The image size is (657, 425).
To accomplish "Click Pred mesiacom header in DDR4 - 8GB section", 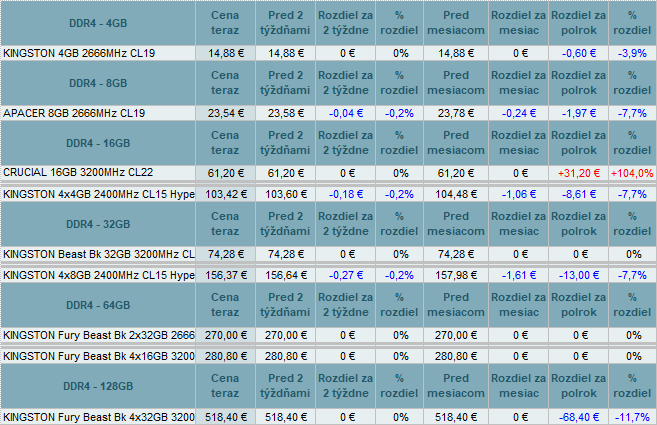I will coord(456,83).
